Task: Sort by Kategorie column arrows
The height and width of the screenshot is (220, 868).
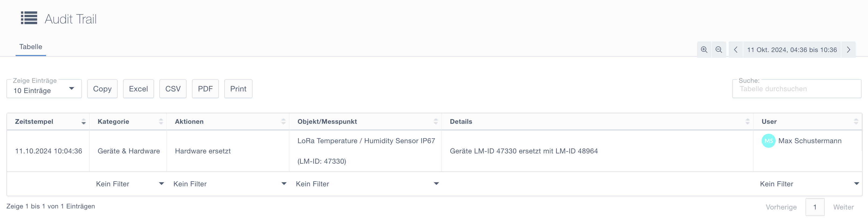Action: 161,122
